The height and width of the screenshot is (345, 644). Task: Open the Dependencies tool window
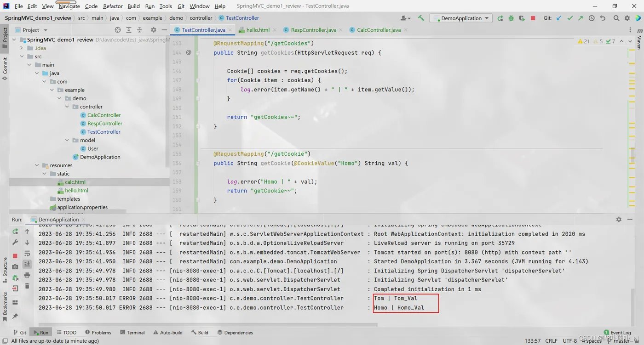point(235,333)
